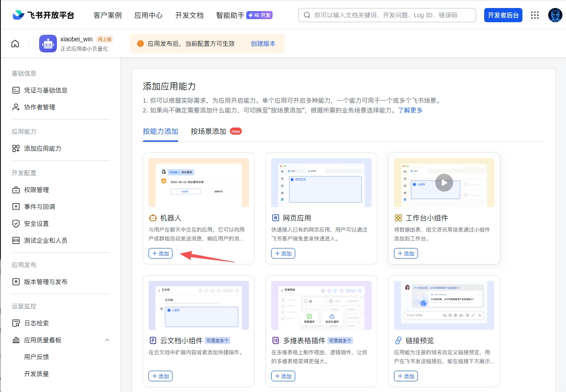This screenshot has height=392, width=566.
Task: Click the 创建版本 link in banner
Action: (263, 44)
